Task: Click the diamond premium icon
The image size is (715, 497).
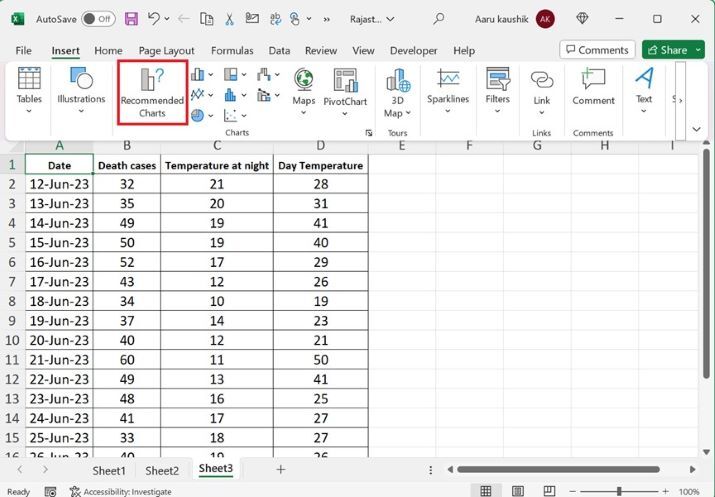Action: point(582,19)
